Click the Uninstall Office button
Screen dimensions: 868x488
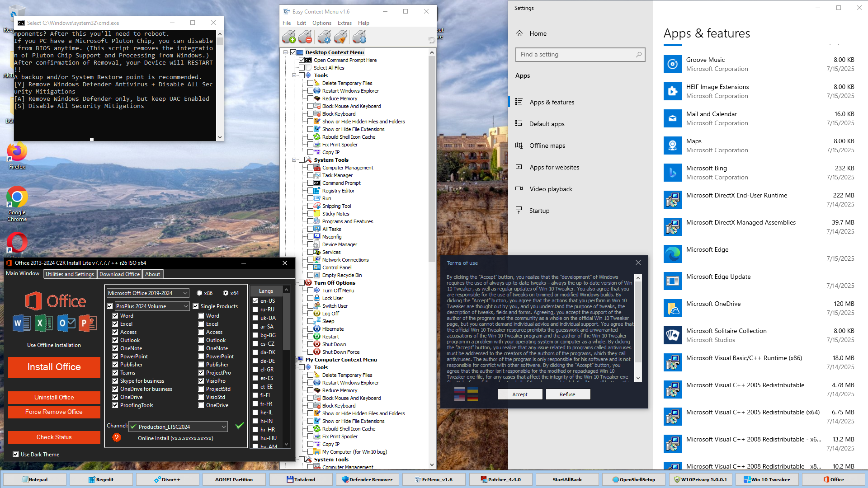tap(54, 398)
